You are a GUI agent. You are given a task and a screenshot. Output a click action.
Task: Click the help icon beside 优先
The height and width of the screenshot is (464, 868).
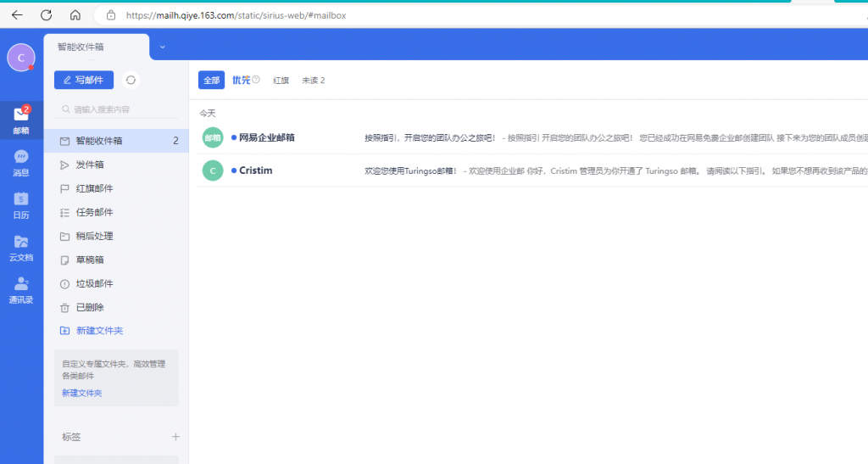point(256,79)
